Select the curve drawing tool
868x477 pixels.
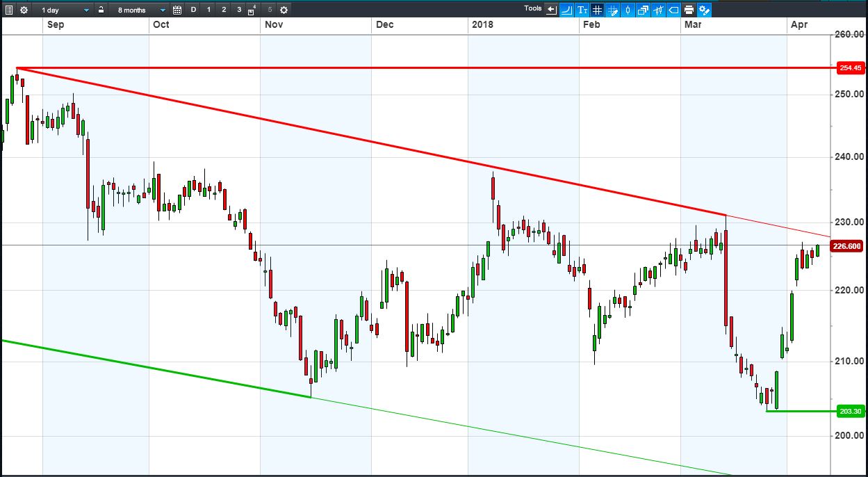566,10
